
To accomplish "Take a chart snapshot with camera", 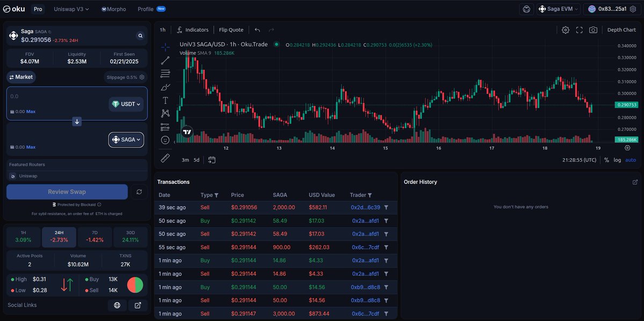I will click(593, 30).
